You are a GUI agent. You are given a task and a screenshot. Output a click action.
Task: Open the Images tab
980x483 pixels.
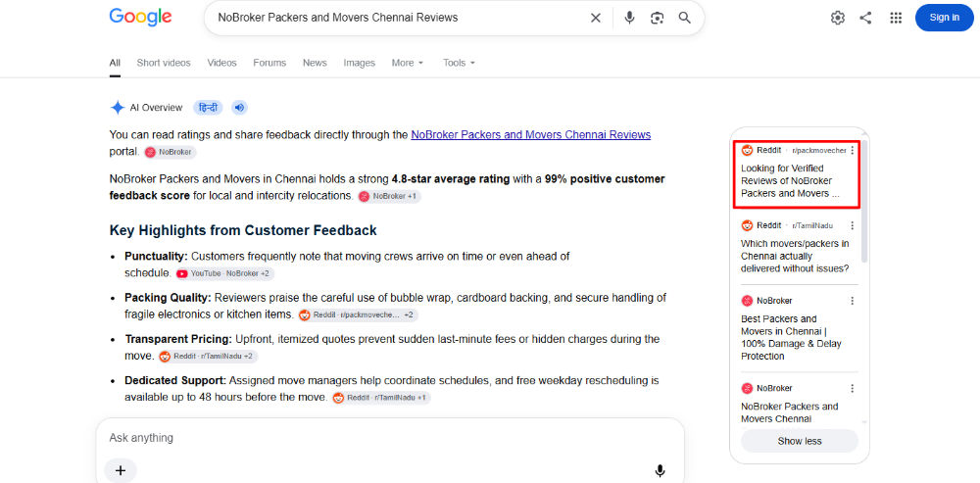[360, 63]
